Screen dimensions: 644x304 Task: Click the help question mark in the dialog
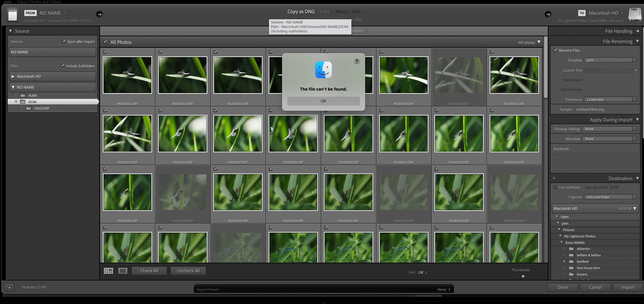click(x=356, y=61)
